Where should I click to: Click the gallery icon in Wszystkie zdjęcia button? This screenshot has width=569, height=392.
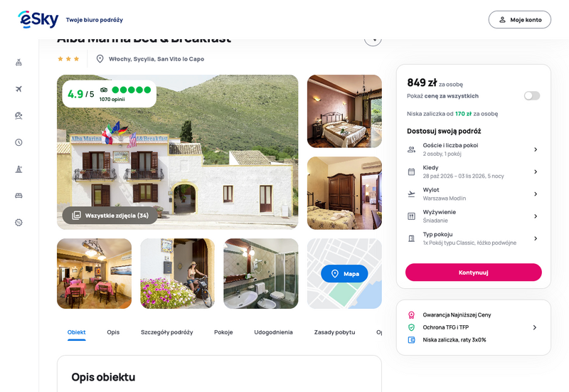pyautogui.click(x=76, y=216)
